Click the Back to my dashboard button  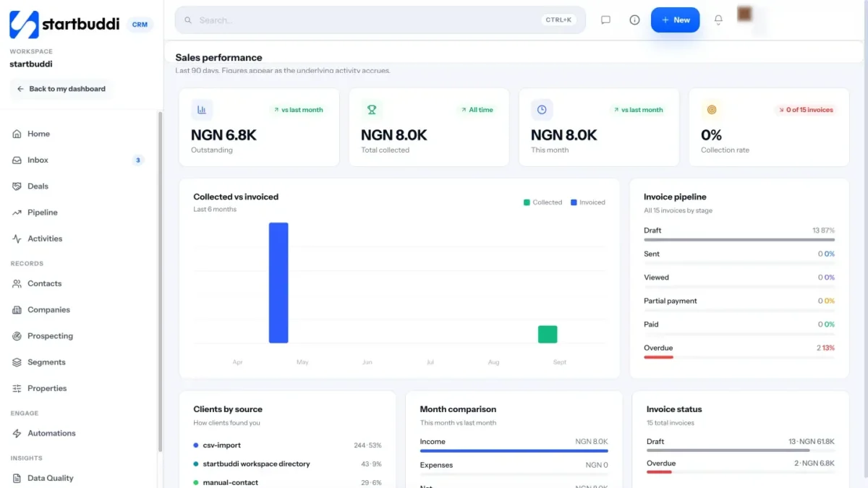[61, 89]
